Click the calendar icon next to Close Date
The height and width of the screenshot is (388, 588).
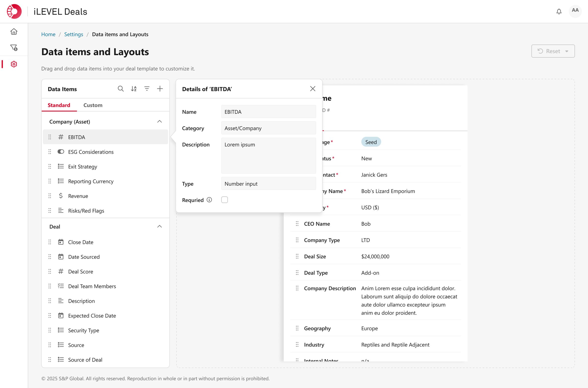pos(61,242)
